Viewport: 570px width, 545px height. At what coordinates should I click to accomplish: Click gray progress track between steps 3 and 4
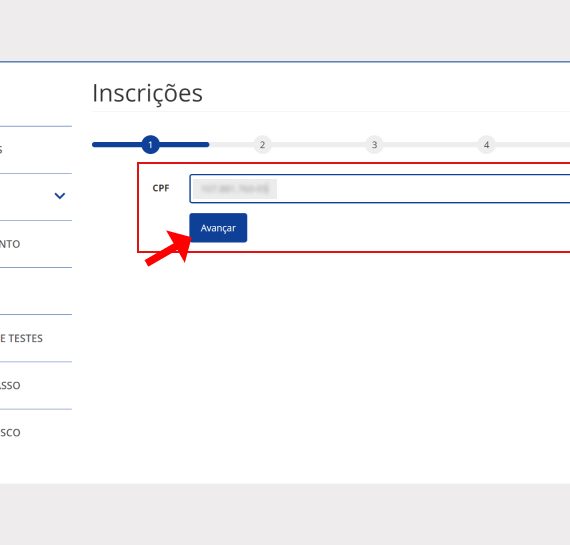430,145
